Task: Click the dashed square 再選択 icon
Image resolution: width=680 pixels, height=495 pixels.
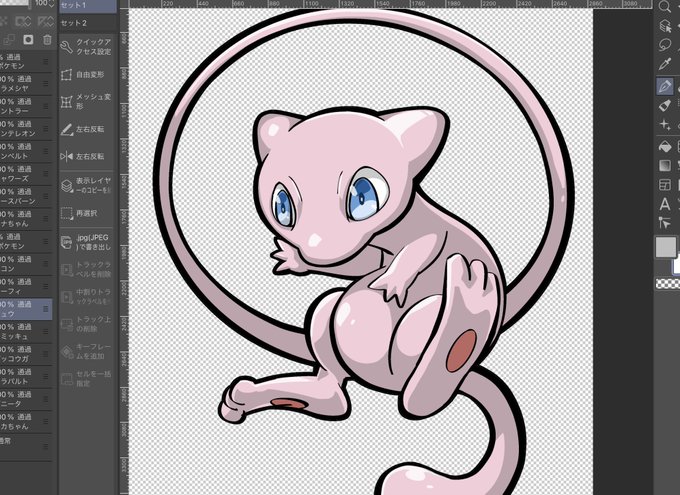Action: pyautogui.click(x=67, y=213)
